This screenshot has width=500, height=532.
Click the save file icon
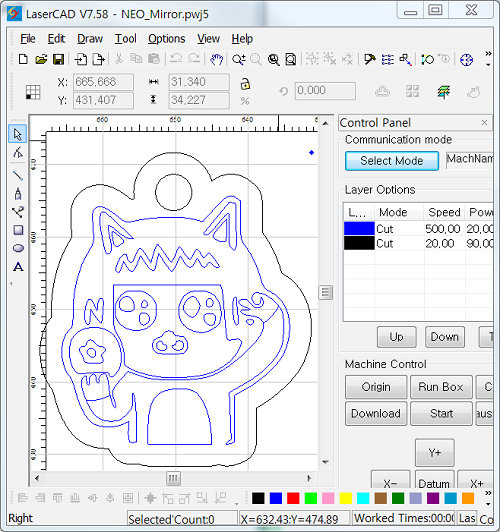pyautogui.click(x=59, y=59)
